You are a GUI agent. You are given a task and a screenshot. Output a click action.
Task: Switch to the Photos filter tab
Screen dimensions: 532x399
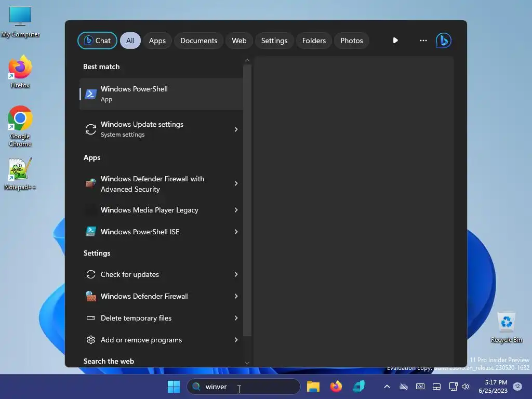coord(352,41)
